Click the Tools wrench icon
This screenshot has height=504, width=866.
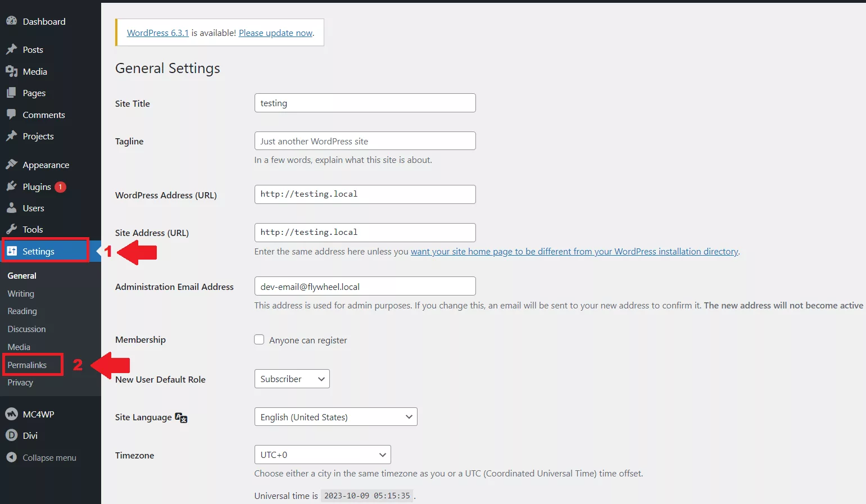click(x=11, y=229)
